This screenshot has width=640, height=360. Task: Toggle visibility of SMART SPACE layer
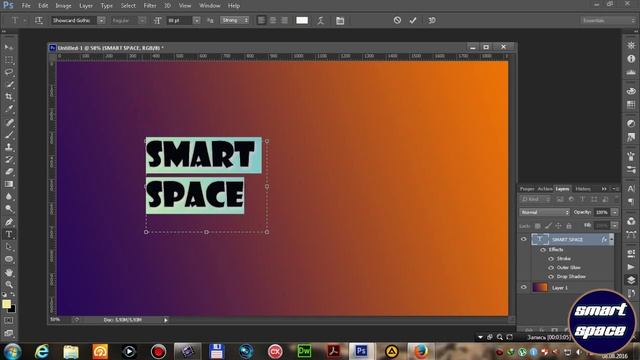(x=524, y=239)
